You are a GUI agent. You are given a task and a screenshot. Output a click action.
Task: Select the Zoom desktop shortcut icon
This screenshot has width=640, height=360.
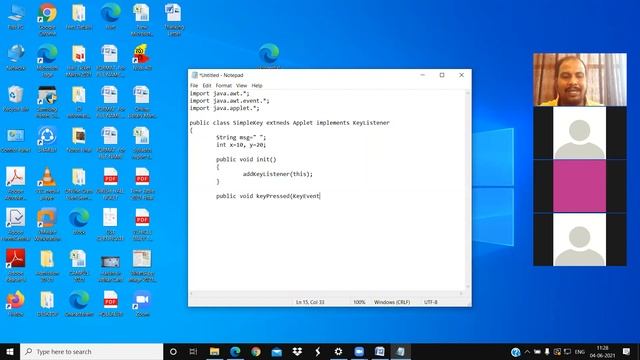click(142, 304)
